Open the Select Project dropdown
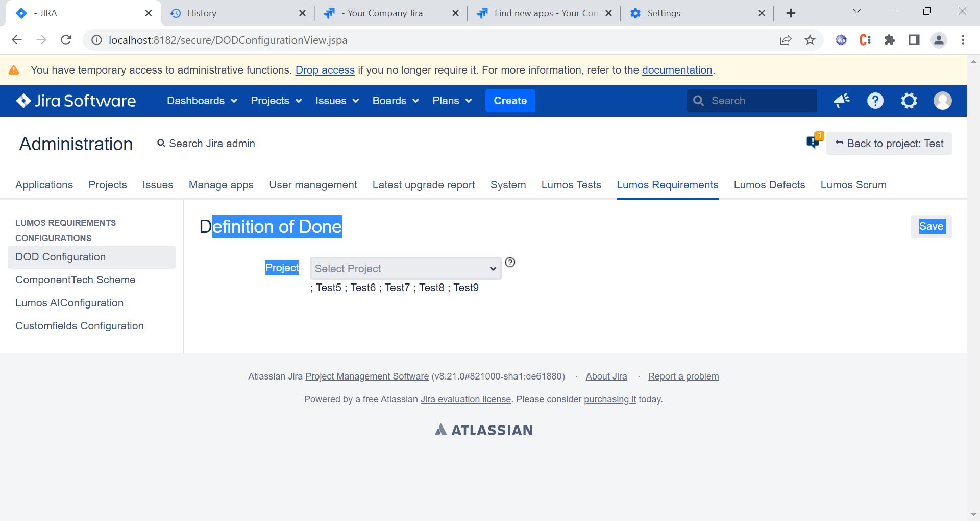 [406, 269]
